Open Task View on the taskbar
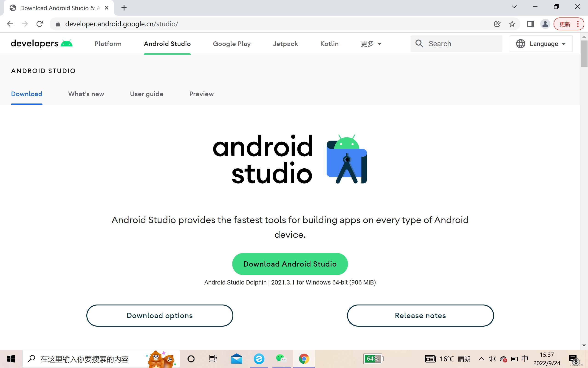Image resolution: width=588 pixels, height=368 pixels. tap(213, 359)
